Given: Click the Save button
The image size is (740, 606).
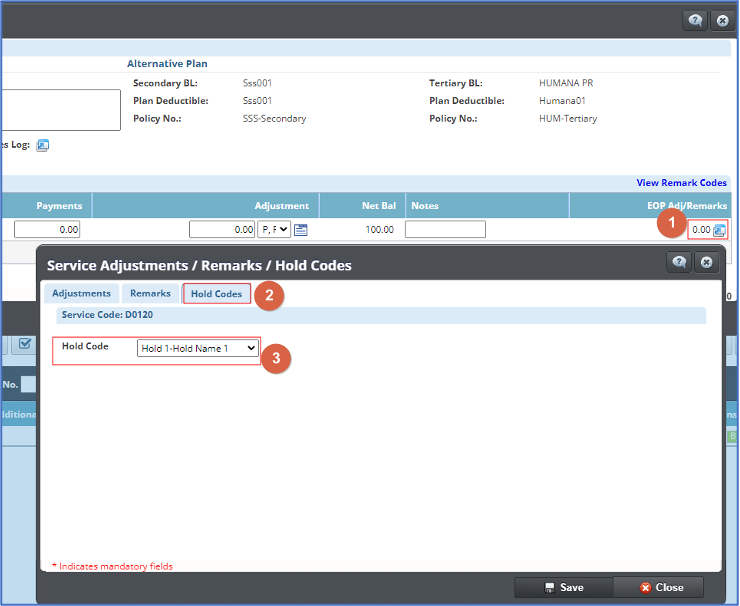Looking at the screenshot, I should pyautogui.click(x=563, y=587).
